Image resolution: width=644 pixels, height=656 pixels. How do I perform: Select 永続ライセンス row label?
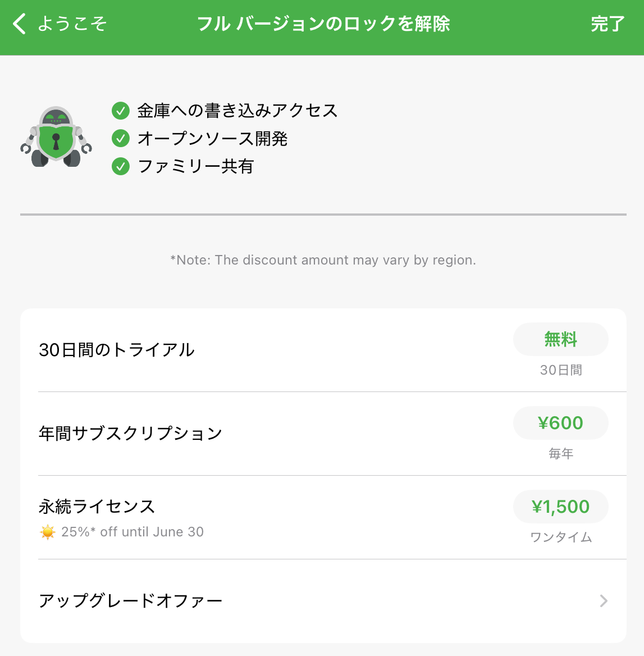click(x=97, y=506)
